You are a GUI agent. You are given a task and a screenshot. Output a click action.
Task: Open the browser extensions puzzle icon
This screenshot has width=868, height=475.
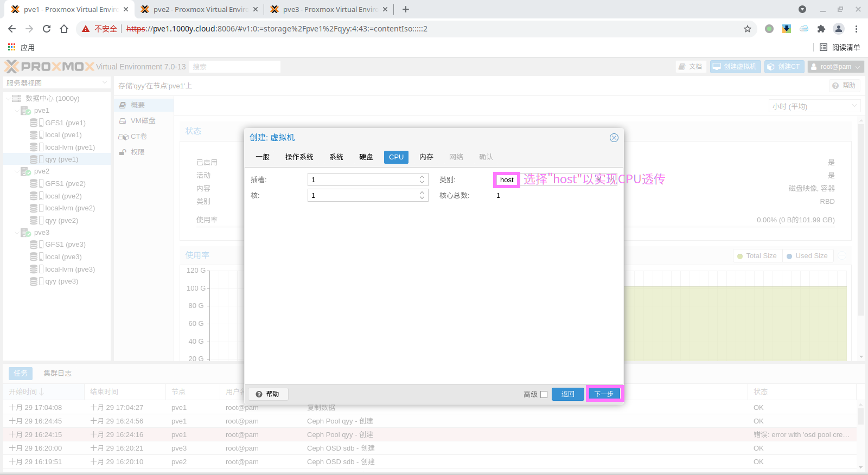pyautogui.click(x=821, y=29)
